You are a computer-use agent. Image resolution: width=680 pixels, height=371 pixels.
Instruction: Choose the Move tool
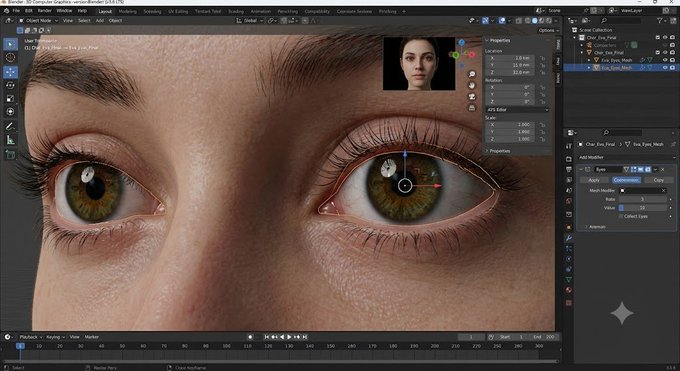[10, 72]
